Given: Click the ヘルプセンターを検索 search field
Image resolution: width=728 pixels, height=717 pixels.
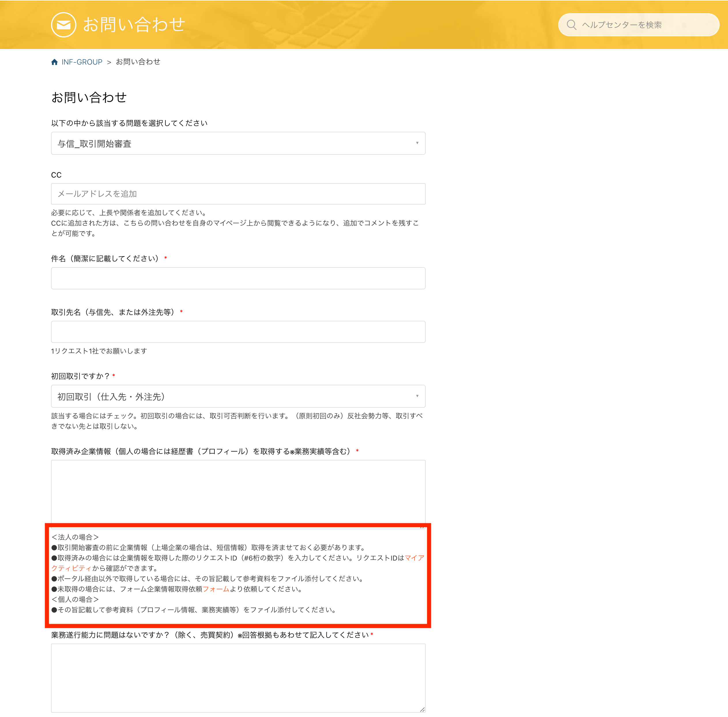Looking at the screenshot, I should click(x=640, y=25).
